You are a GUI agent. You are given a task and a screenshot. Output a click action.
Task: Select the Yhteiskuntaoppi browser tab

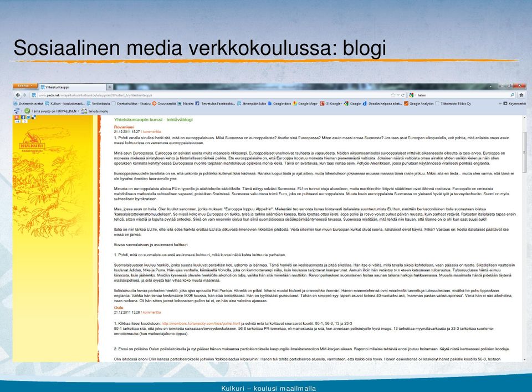pos(72,87)
